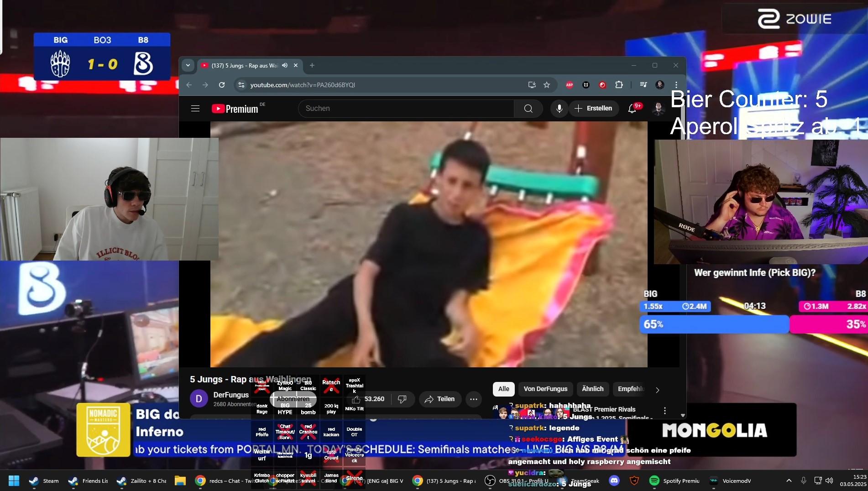868x491 pixels.
Task: Click the Abonnieren subscribe button
Action: point(293,399)
